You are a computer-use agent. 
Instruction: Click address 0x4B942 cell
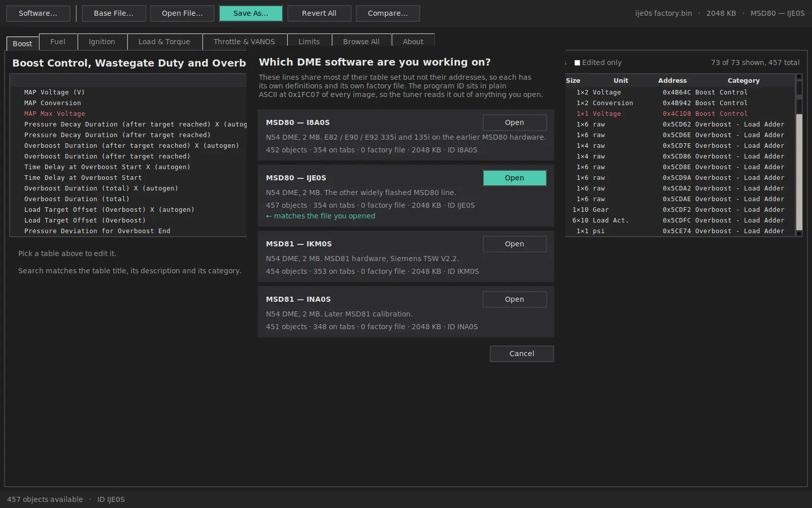pos(676,103)
